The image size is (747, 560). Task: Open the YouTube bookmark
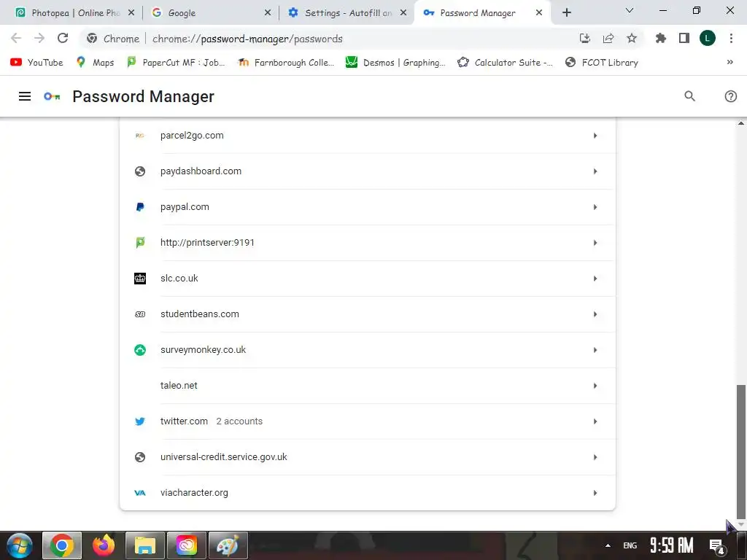point(36,63)
